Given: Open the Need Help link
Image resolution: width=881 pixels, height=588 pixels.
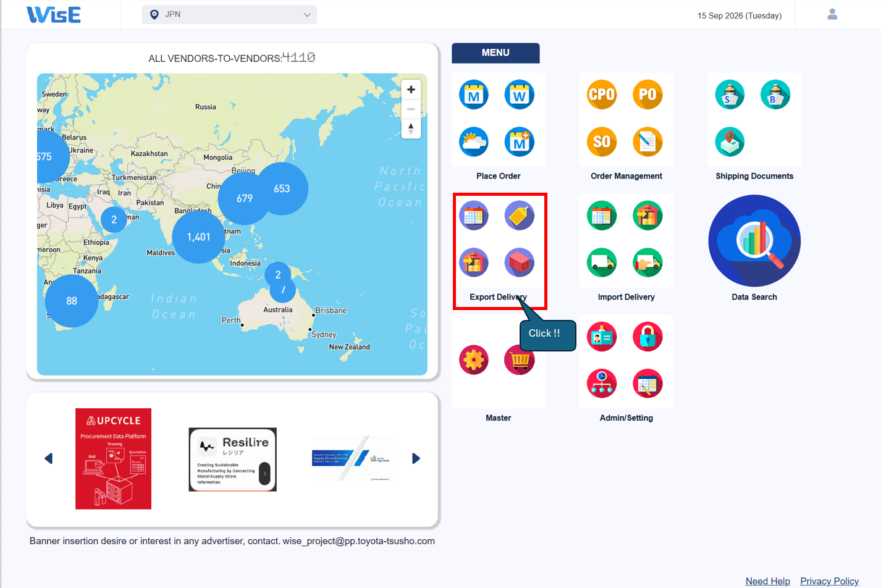Looking at the screenshot, I should 767,581.
